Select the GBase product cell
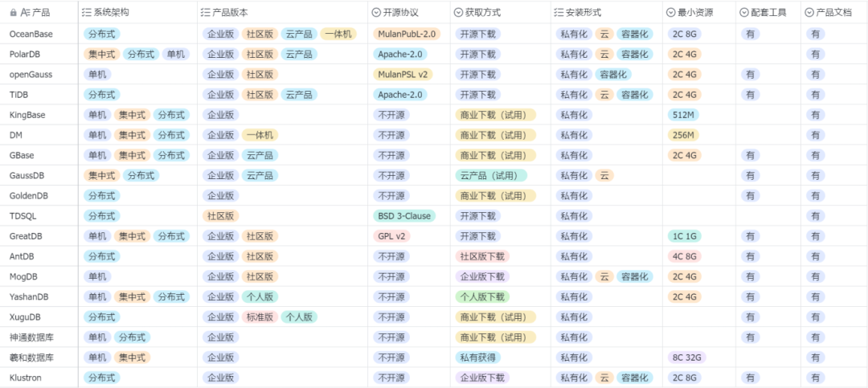 point(39,155)
